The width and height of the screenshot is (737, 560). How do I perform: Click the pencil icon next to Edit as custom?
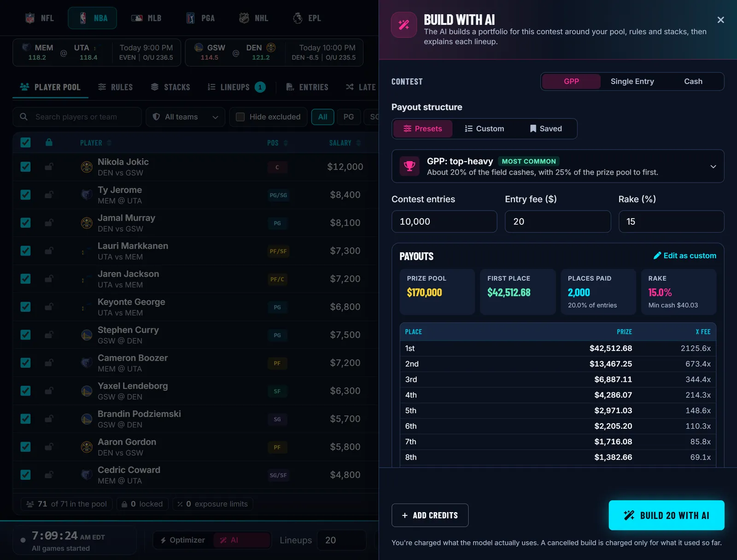[657, 256]
